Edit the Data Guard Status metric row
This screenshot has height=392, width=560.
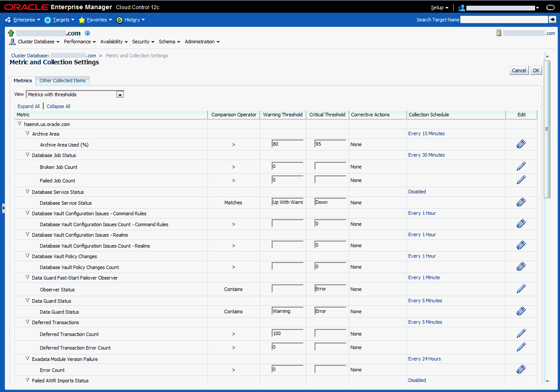pos(521,311)
